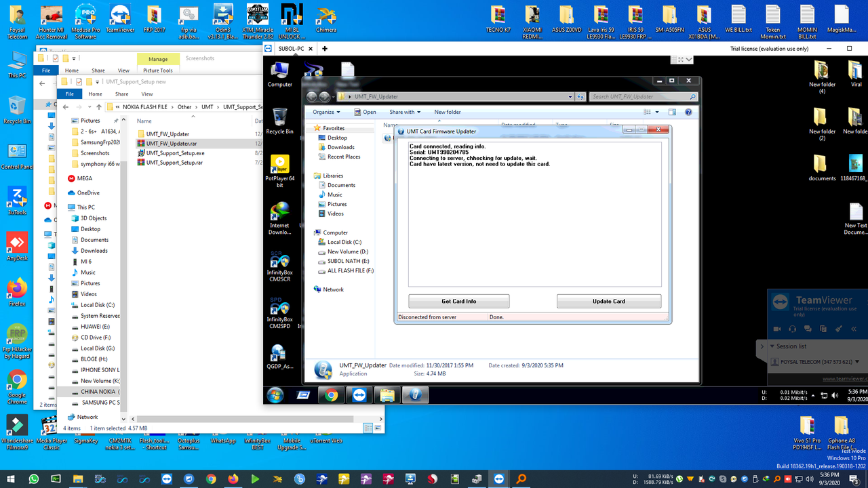
Task: Open File tab of UMT_Support_Setup new window
Action: [69, 94]
